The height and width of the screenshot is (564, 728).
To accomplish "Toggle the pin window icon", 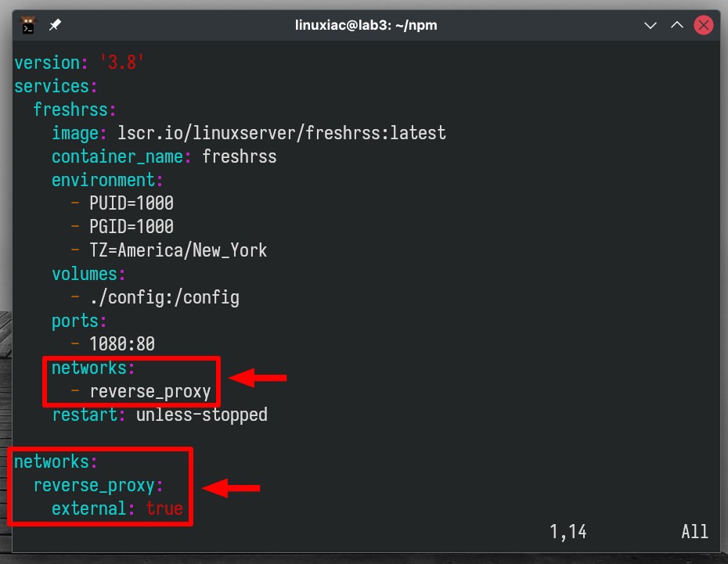I will pyautogui.click(x=56, y=24).
